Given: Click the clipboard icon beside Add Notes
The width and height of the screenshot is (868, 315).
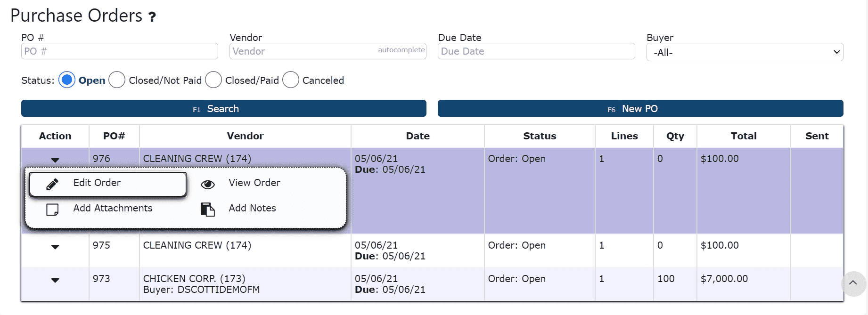Looking at the screenshot, I should 208,209.
